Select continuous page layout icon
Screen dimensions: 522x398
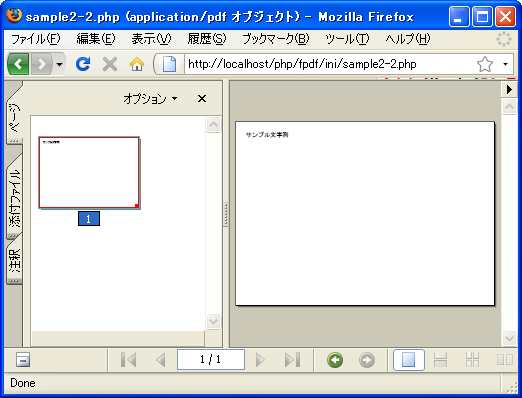tap(440, 360)
